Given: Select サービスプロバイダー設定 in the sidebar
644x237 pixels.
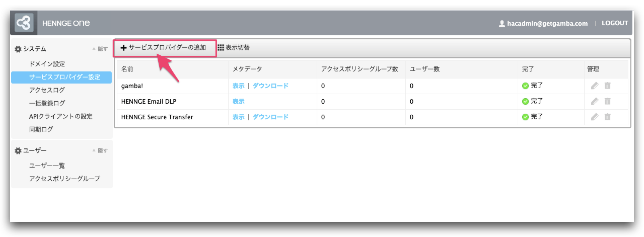Looking at the screenshot, I should [61, 77].
